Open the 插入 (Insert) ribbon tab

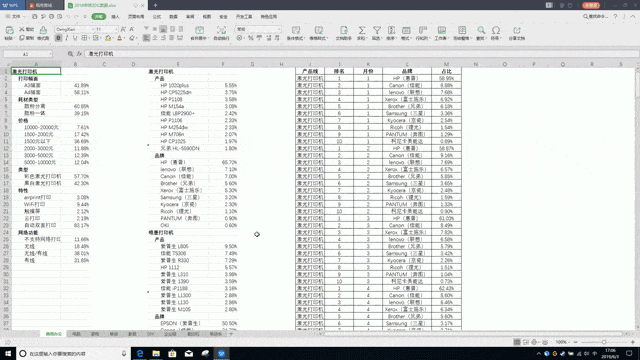(116, 17)
